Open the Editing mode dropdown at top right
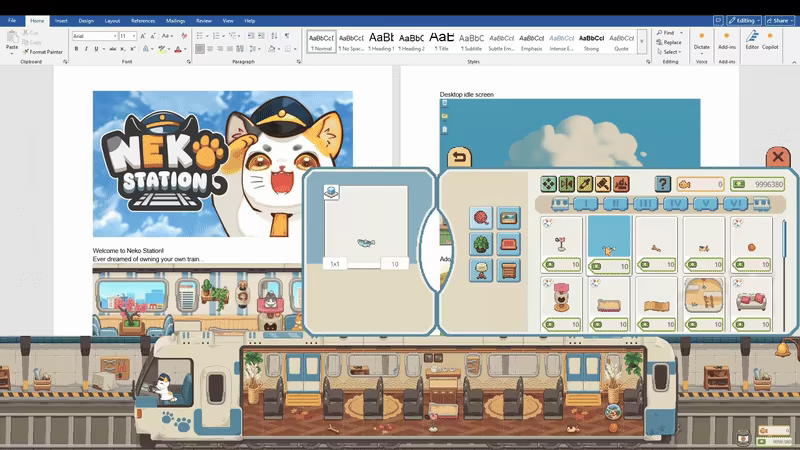Screen dimensions: 800x450 (x=744, y=20)
